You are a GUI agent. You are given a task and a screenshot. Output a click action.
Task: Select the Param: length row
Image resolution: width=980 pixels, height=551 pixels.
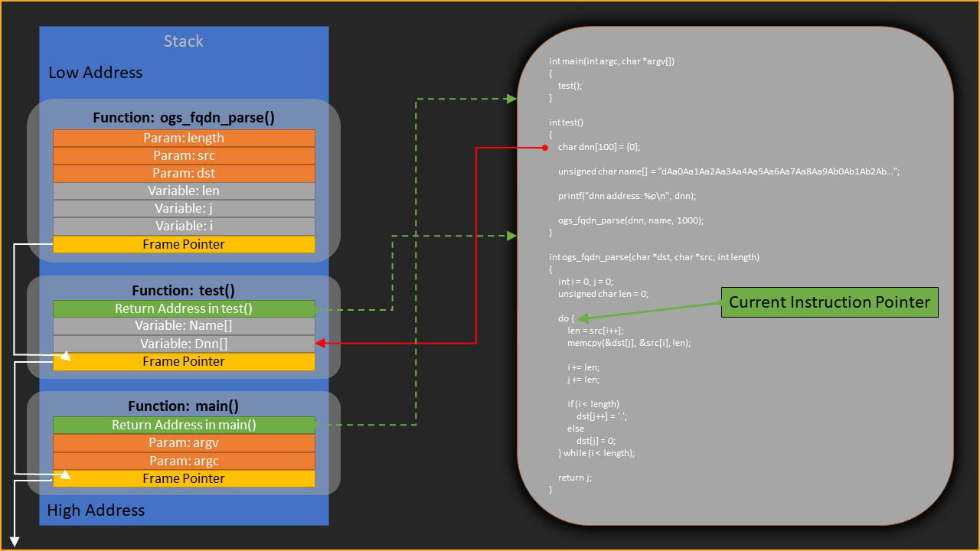184,138
